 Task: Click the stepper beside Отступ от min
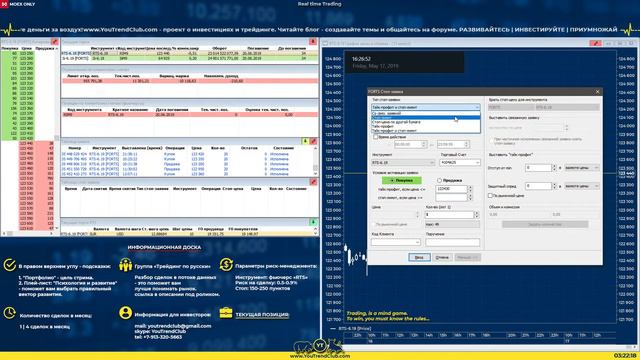[554, 168]
